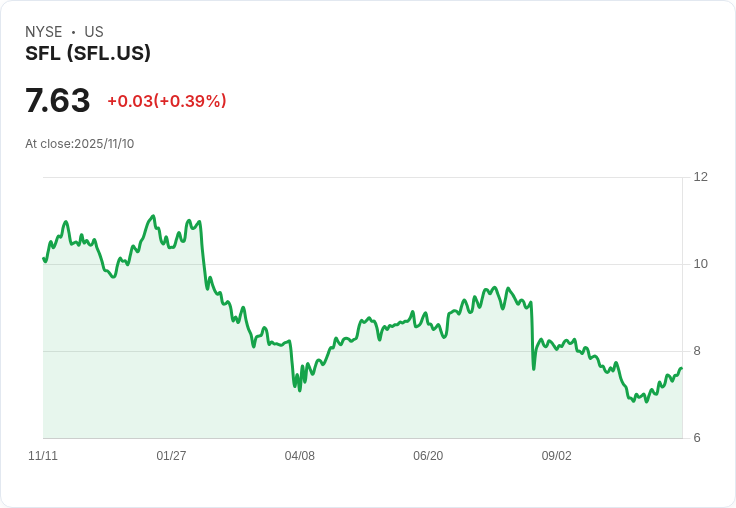Viewport: 736px width, 508px height.
Task: Select the 11/11 date on time axis
Action: (x=43, y=456)
